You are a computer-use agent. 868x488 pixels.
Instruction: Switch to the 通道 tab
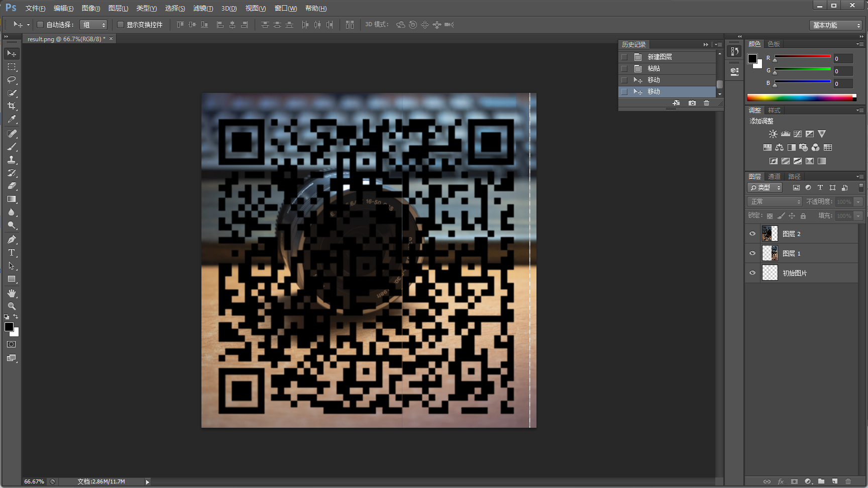(x=775, y=177)
